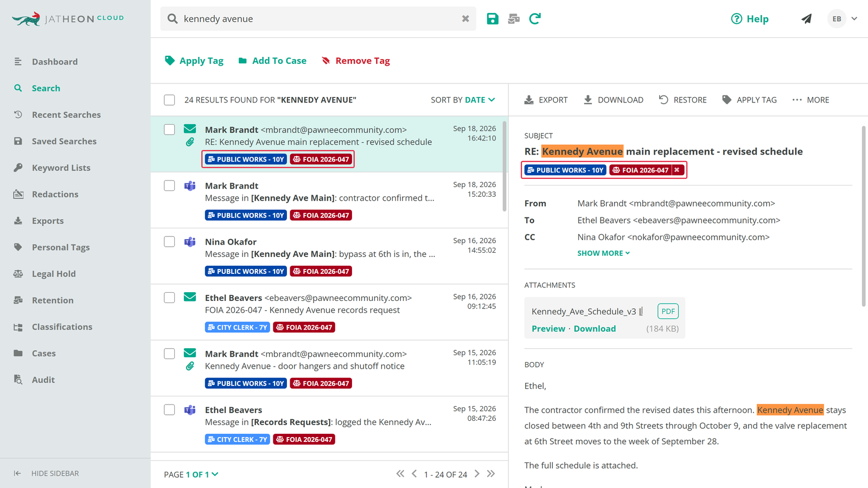Image resolution: width=868 pixels, height=488 pixels.
Task: Collapse sidebar with Hide Sidebar
Action: [x=47, y=473]
